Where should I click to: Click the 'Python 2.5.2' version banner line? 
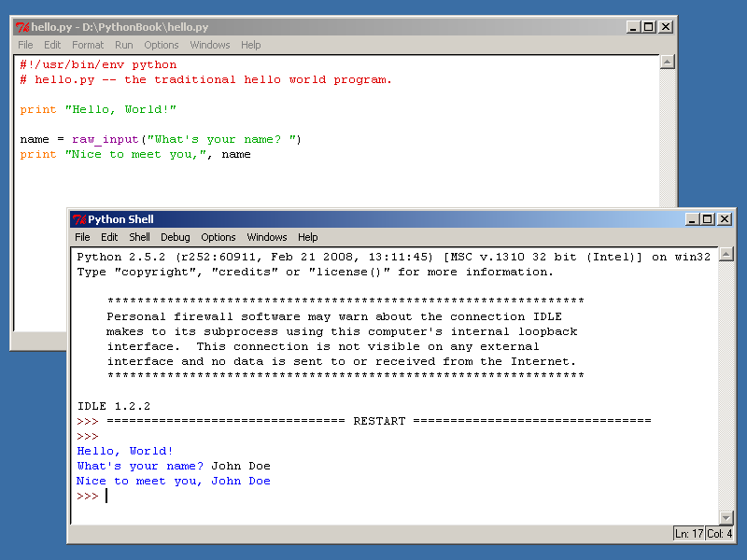click(393, 258)
